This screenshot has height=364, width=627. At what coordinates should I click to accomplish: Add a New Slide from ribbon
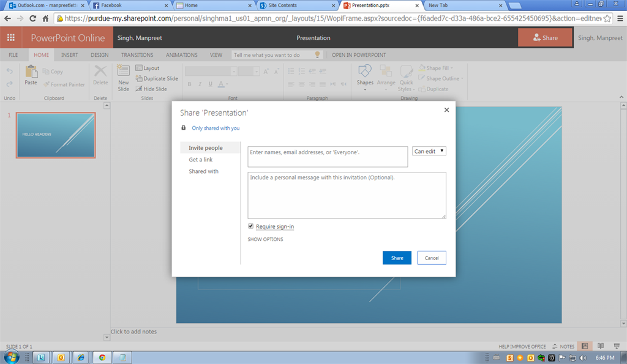[123, 78]
